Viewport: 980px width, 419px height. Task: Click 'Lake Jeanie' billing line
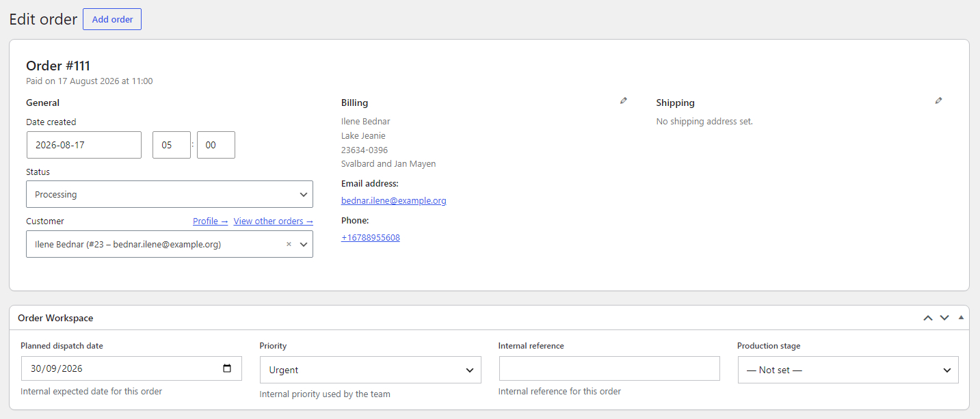363,135
